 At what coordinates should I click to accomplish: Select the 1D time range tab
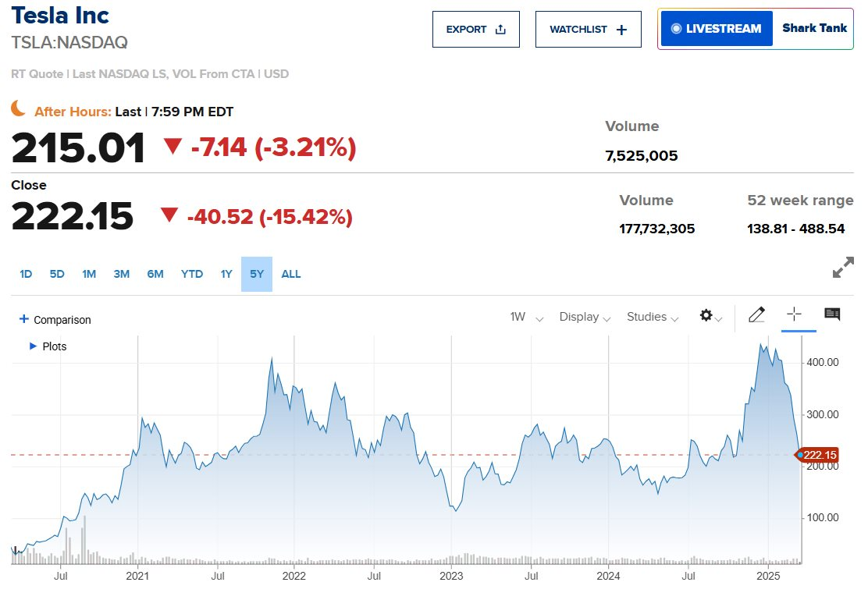[26, 274]
